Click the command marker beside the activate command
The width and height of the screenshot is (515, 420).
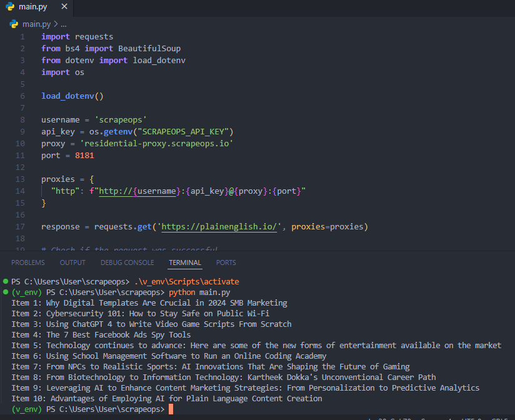pos(6,282)
